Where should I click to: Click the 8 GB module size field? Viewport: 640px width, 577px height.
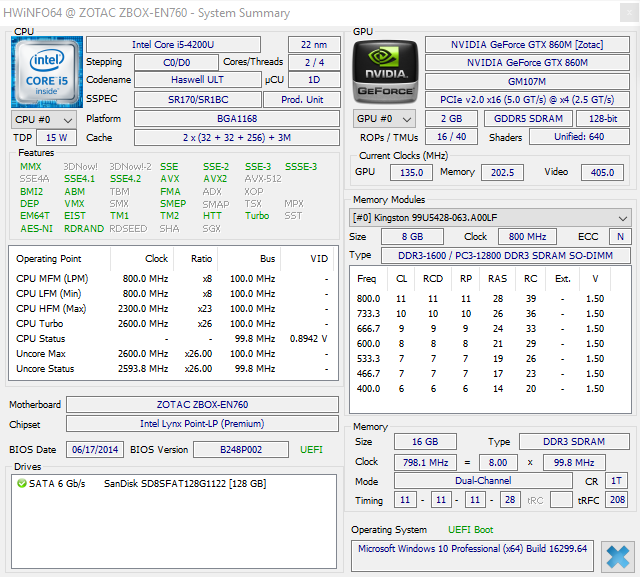pos(412,237)
